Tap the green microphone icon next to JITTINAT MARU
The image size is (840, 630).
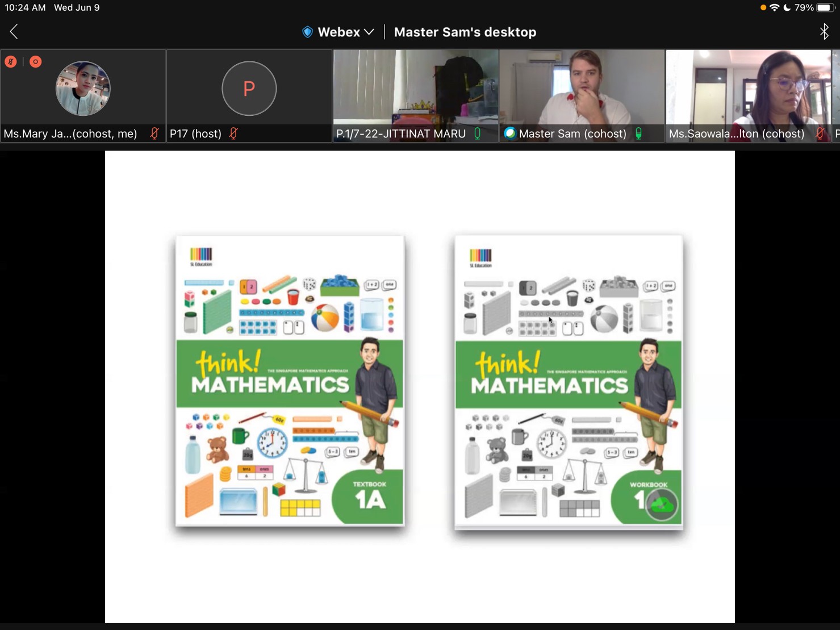477,133
